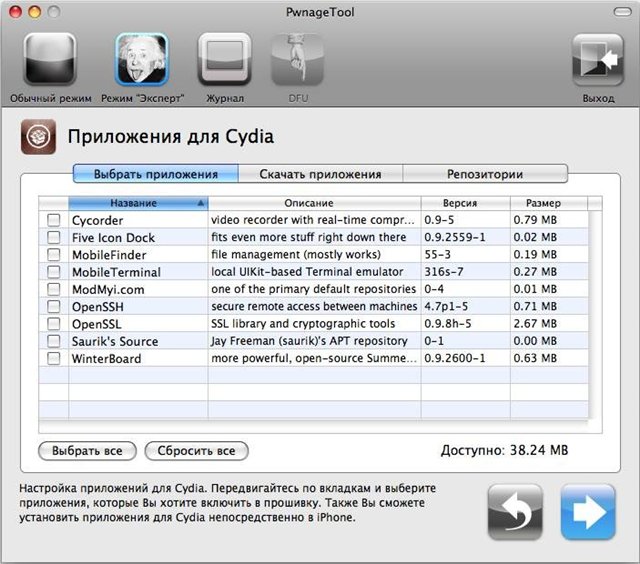Open the Выбрать приложения tab
The image size is (640, 564).
[x=156, y=174]
